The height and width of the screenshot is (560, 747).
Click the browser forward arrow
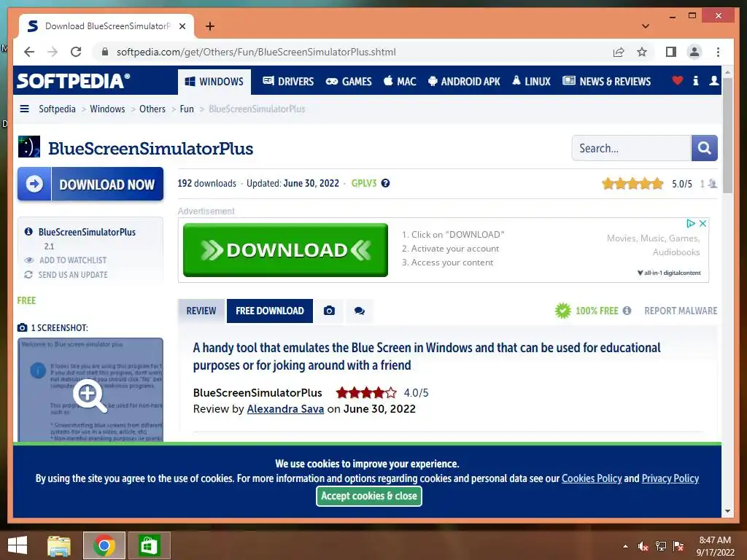[53, 52]
